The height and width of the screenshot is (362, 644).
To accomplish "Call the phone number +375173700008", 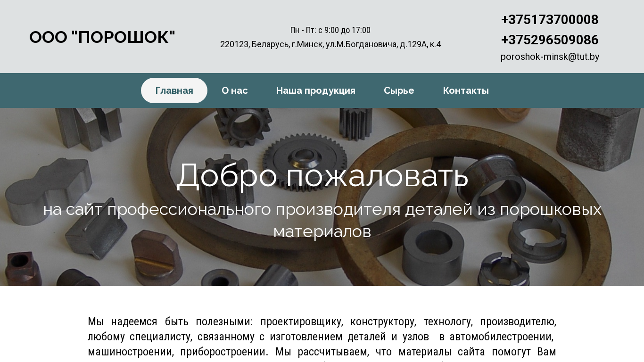I will 550,20.
